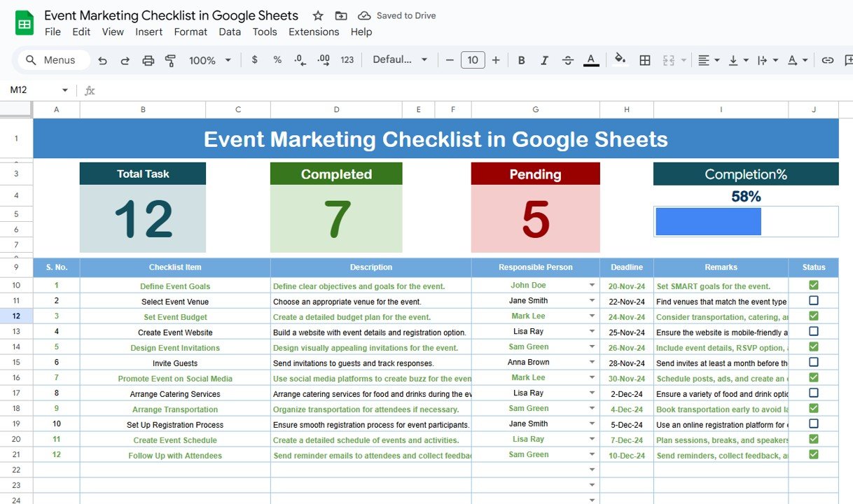Open responsible person dropdown in row 22

[592, 470]
